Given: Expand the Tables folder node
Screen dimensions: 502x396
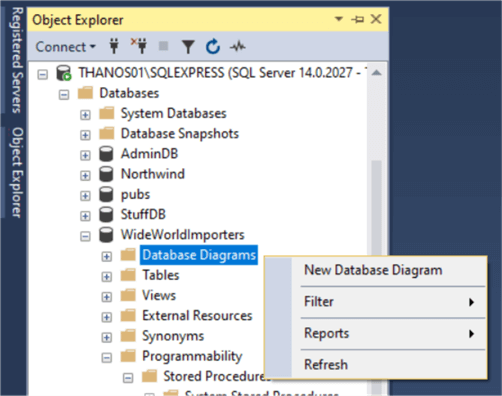Looking at the screenshot, I should click(107, 277).
